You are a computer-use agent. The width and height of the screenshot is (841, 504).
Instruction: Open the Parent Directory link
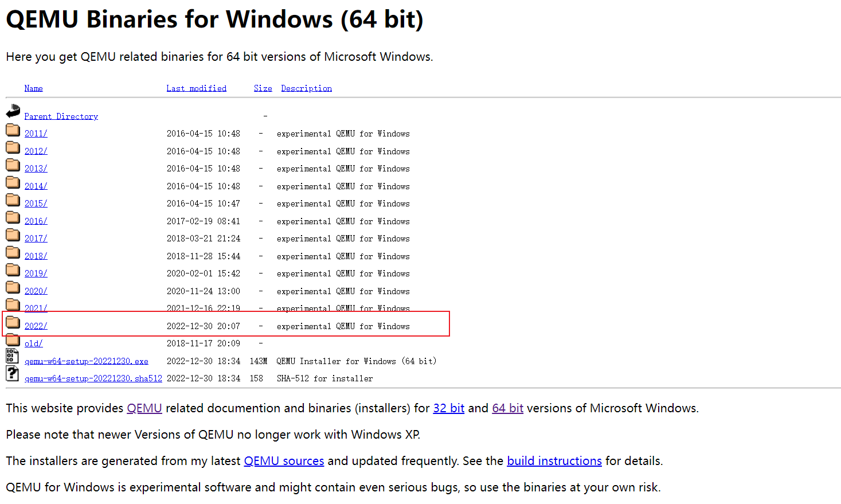[x=61, y=116]
